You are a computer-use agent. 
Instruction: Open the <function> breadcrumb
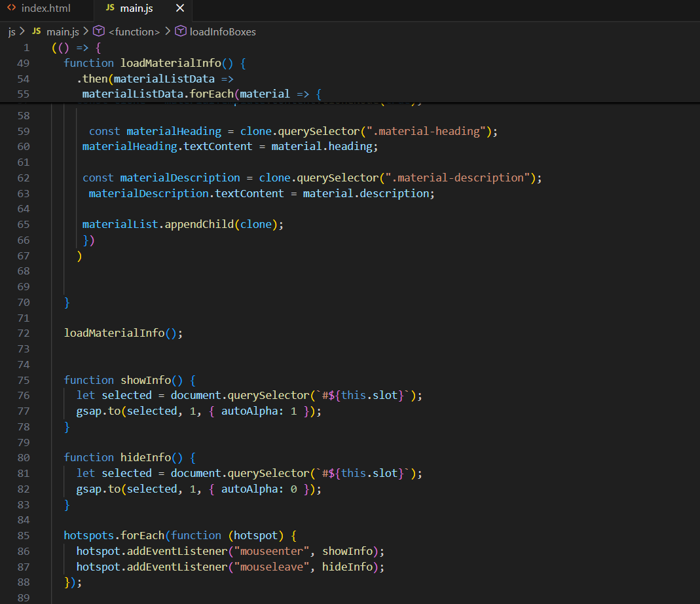click(x=134, y=31)
